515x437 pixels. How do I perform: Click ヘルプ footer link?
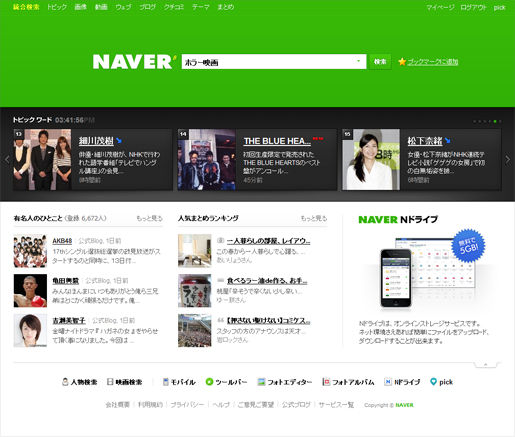[221, 405]
